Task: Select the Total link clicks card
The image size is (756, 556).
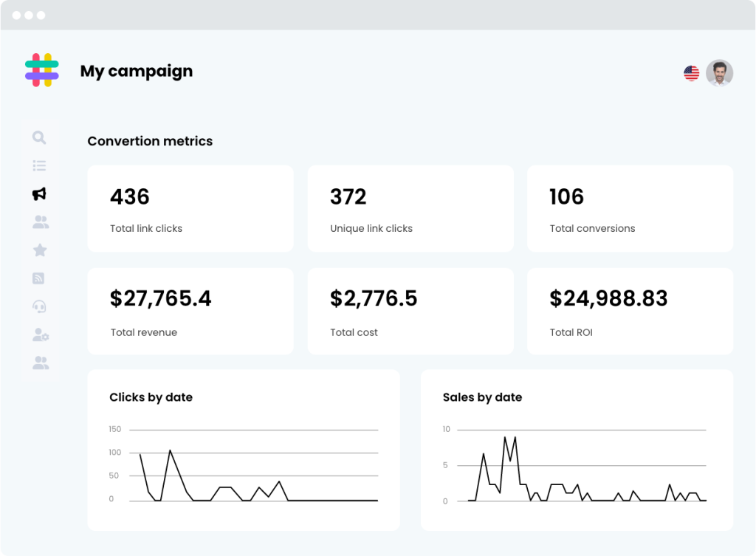Action: [x=190, y=208]
